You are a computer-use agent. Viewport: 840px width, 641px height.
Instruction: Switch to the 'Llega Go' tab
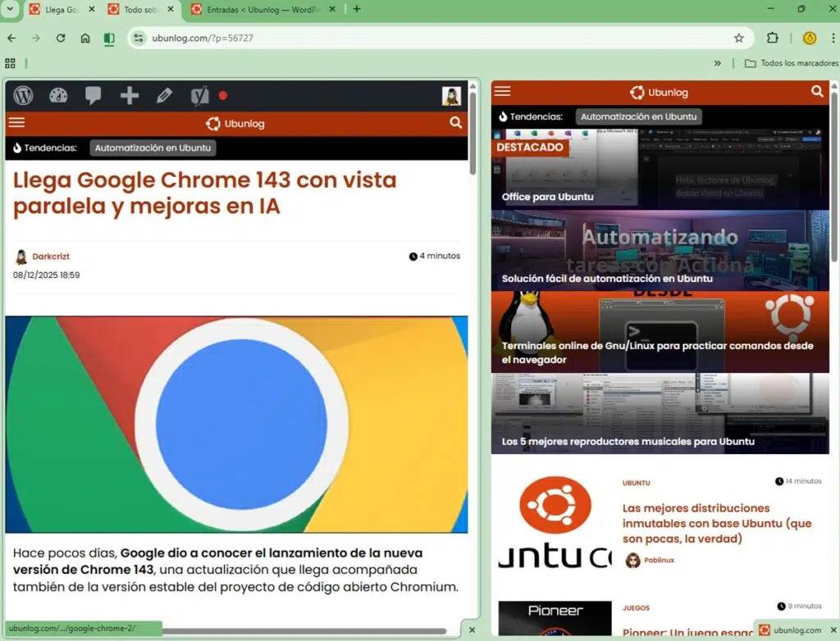[x=62, y=9]
